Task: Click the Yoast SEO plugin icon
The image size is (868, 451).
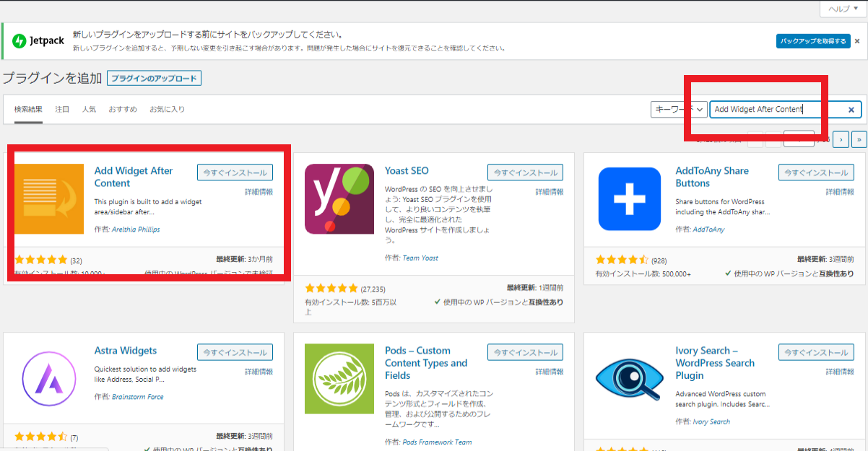Action: point(339,199)
